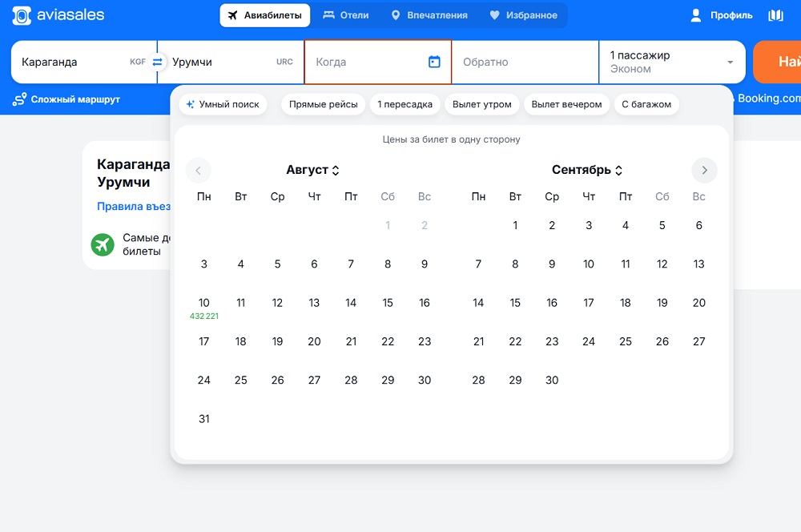Open passenger and class dropdown
Image resolution: width=801 pixels, height=532 pixels.
point(672,62)
